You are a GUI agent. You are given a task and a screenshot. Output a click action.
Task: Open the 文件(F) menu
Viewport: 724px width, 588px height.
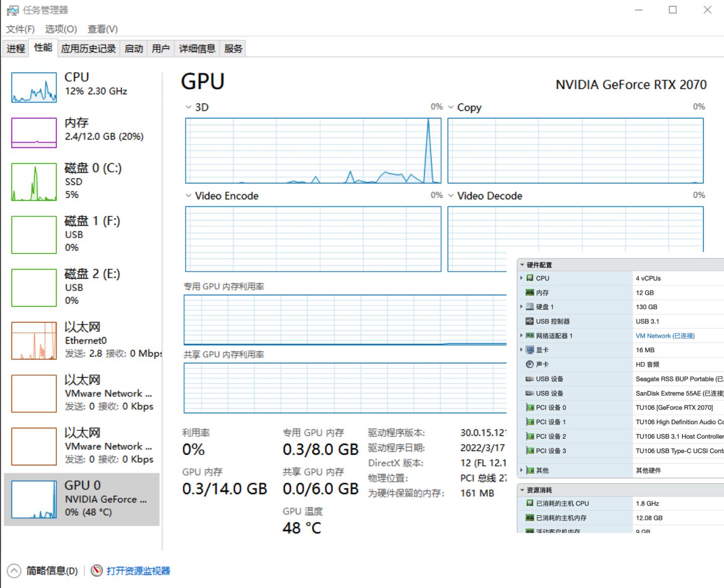coord(20,29)
